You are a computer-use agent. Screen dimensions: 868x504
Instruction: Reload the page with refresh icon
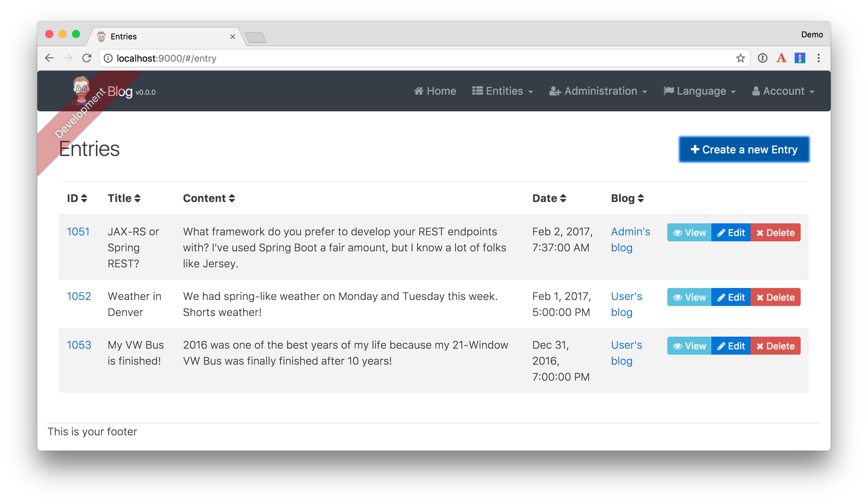pyautogui.click(x=87, y=58)
